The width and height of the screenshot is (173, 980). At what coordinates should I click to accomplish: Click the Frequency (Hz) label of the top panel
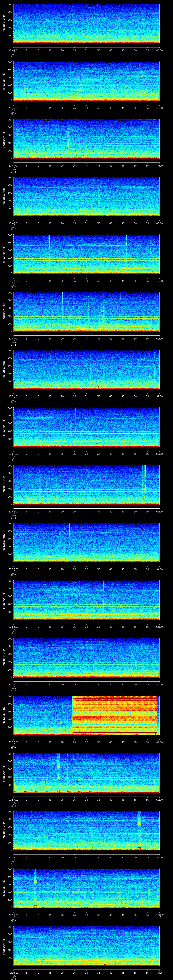point(4,24)
